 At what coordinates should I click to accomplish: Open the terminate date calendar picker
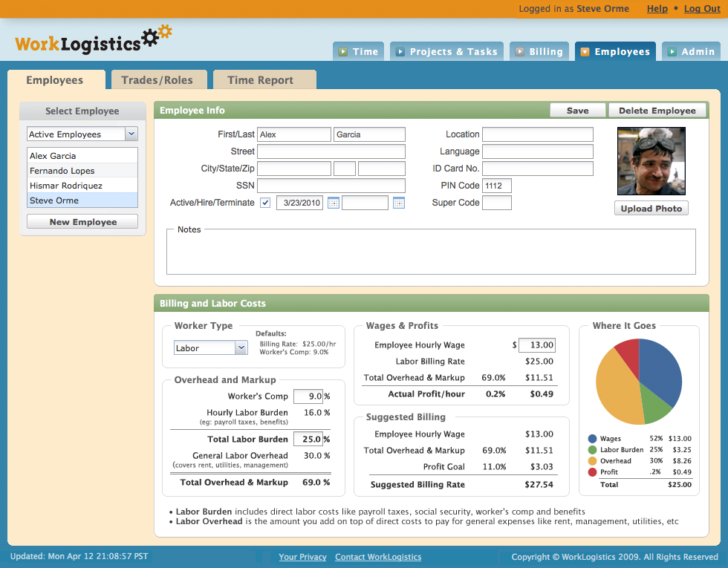click(x=398, y=202)
